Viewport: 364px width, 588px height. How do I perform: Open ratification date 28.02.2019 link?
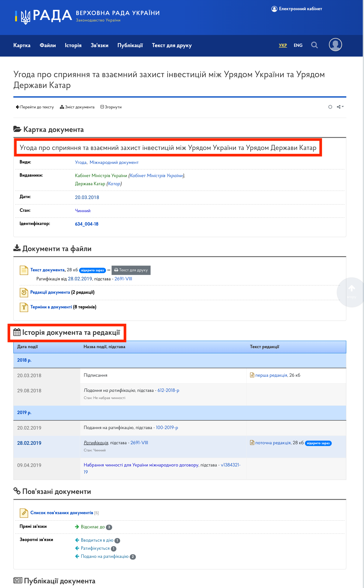80,279
